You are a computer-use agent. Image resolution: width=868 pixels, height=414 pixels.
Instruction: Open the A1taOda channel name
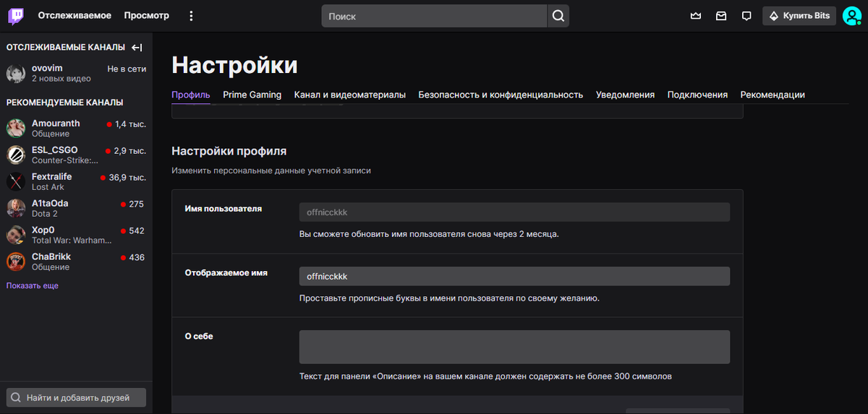(x=50, y=204)
